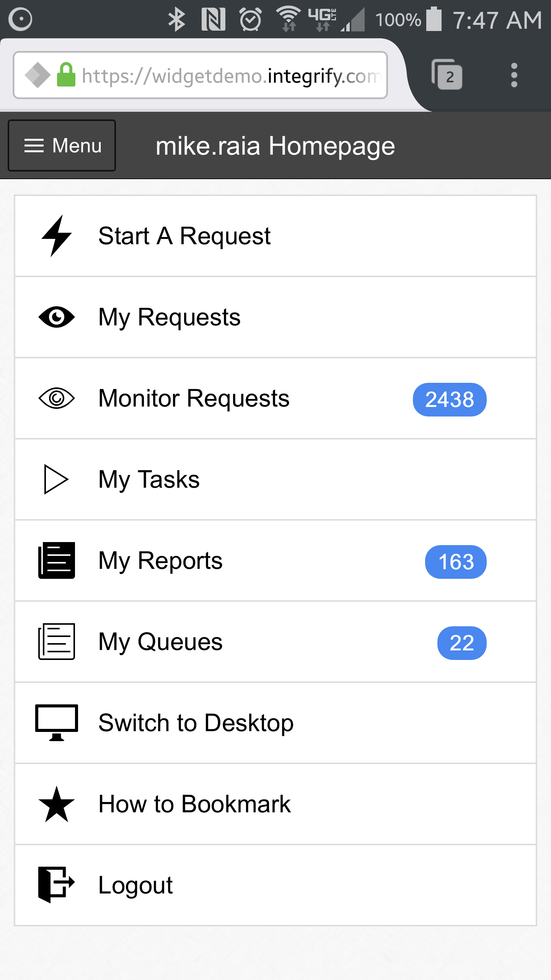
Task: Tap the green padlock security icon
Action: pos(66,75)
